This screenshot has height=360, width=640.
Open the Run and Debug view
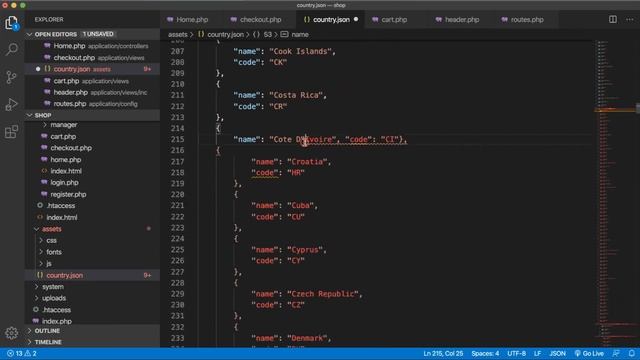pos(11,104)
